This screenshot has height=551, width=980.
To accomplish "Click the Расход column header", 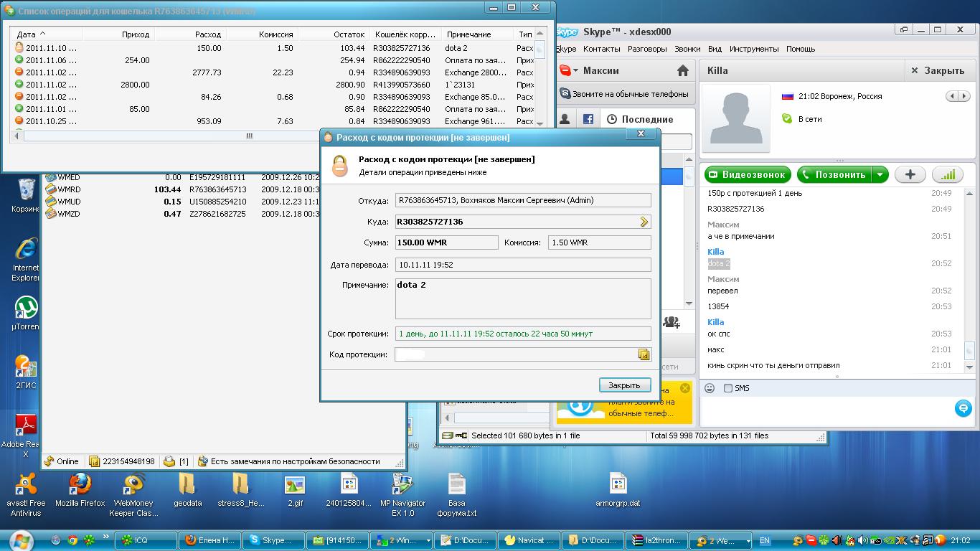I will click(x=190, y=34).
